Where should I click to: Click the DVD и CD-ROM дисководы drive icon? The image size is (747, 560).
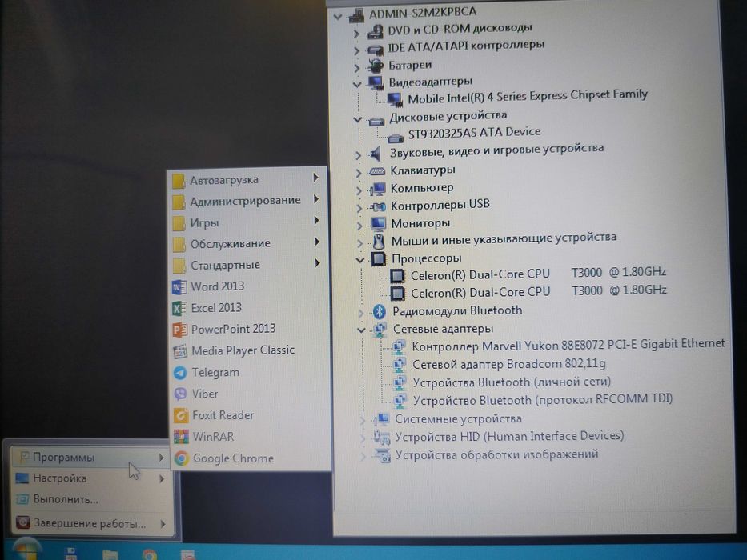click(375, 31)
